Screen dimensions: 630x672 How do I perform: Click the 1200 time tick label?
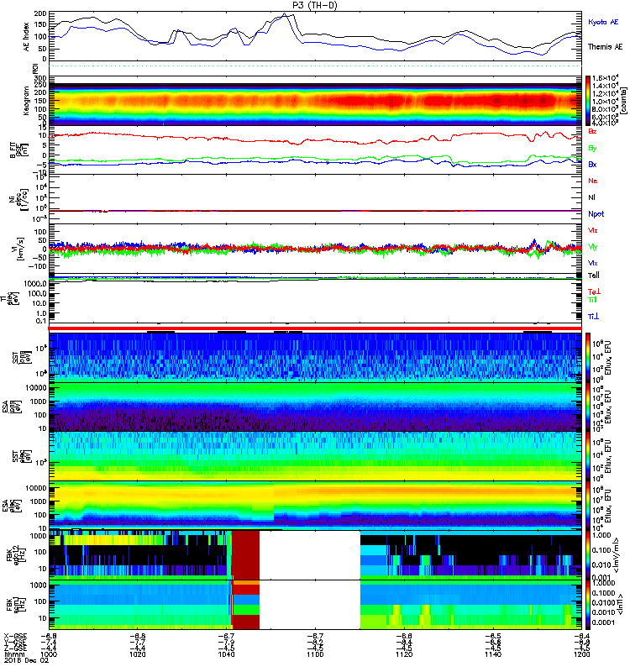point(581,654)
